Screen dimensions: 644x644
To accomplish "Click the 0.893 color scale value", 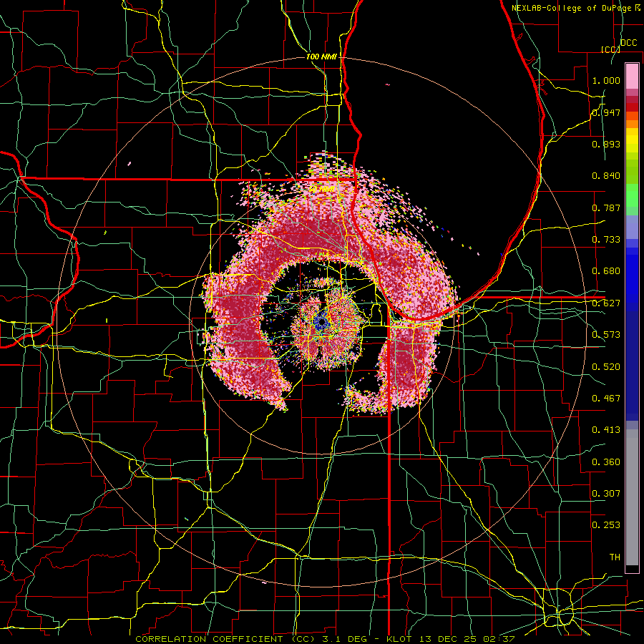I will (x=606, y=144).
